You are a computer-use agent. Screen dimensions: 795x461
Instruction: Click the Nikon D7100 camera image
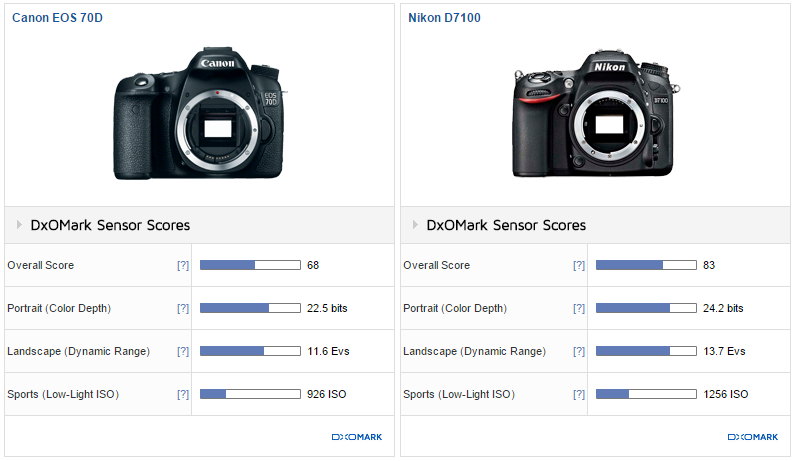click(x=596, y=113)
